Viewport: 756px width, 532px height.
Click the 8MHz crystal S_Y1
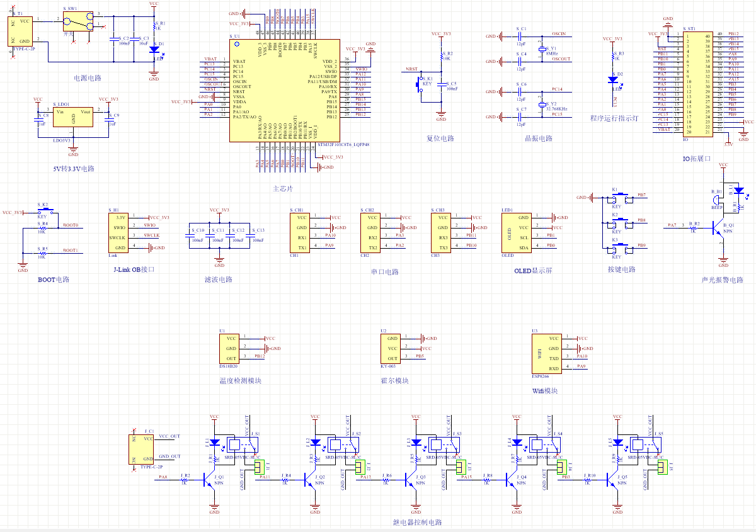pos(541,48)
